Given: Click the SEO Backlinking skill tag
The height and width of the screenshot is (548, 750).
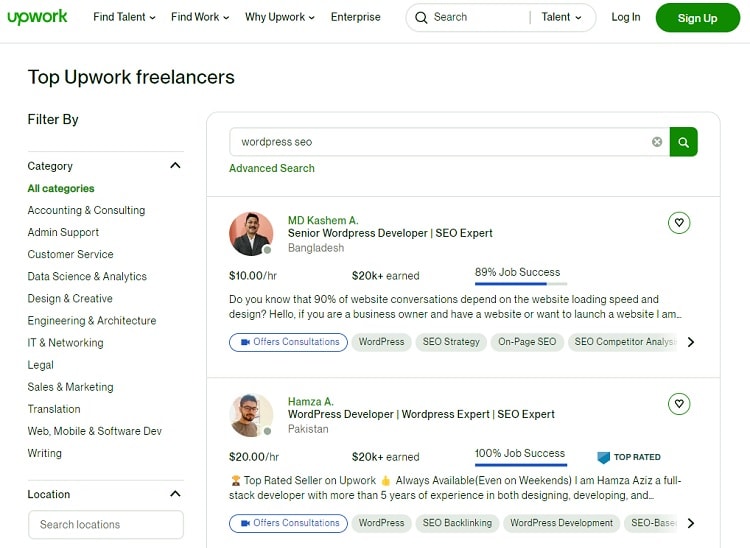Looking at the screenshot, I should pos(457,523).
